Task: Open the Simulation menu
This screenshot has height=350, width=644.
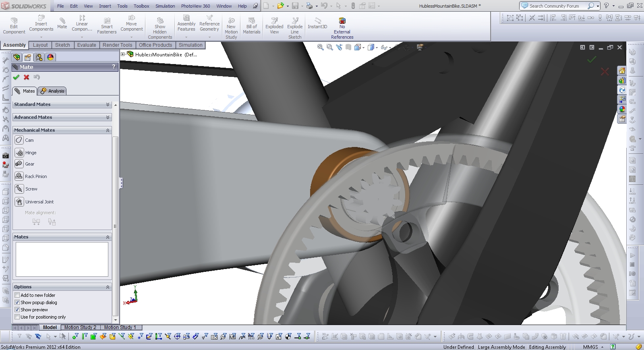Action: click(x=165, y=6)
